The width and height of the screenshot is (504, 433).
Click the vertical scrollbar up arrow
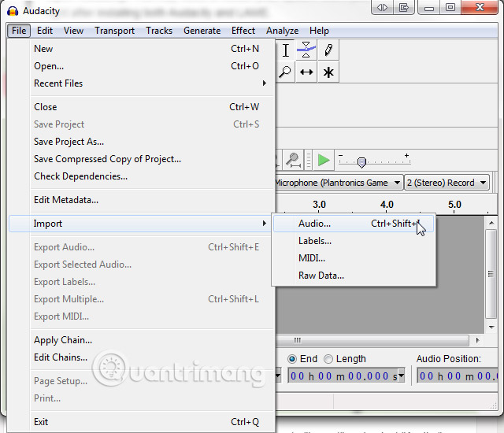point(491,223)
